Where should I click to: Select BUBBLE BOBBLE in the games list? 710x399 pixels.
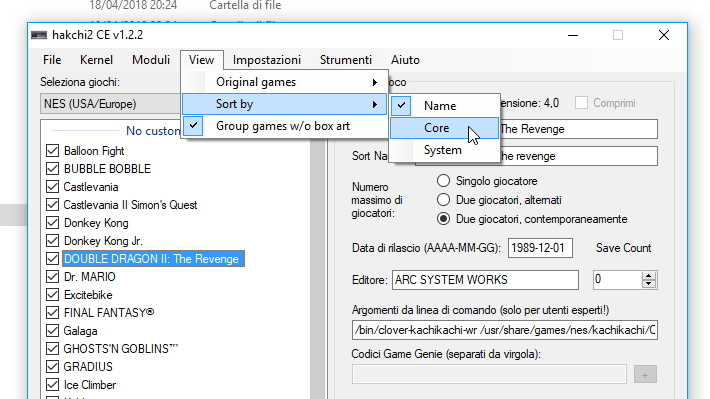click(x=107, y=169)
